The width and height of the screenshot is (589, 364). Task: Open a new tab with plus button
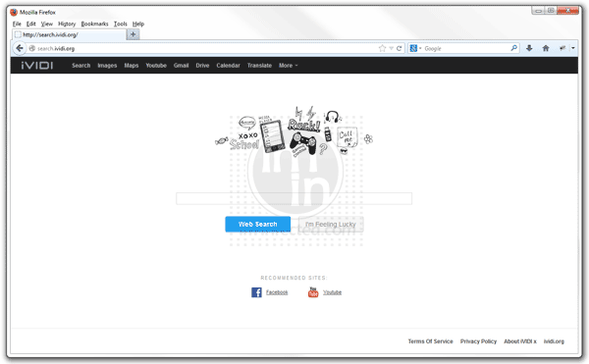[133, 34]
